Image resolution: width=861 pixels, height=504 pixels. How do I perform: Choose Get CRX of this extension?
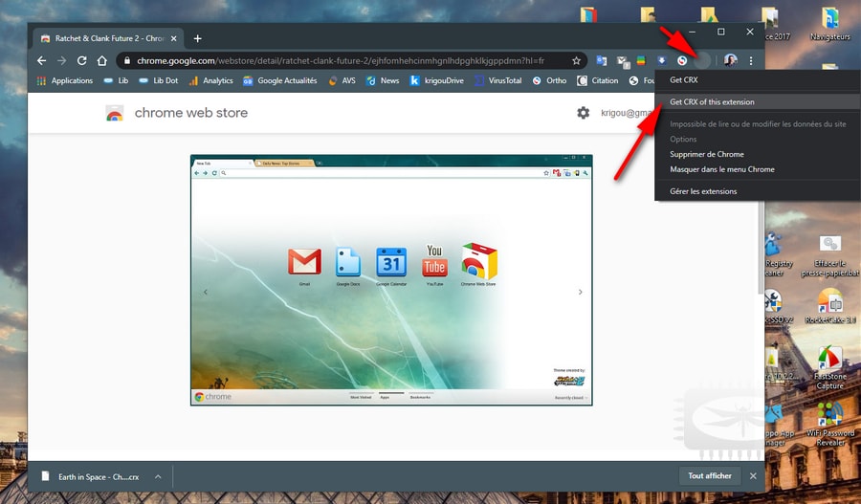coord(758,101)
